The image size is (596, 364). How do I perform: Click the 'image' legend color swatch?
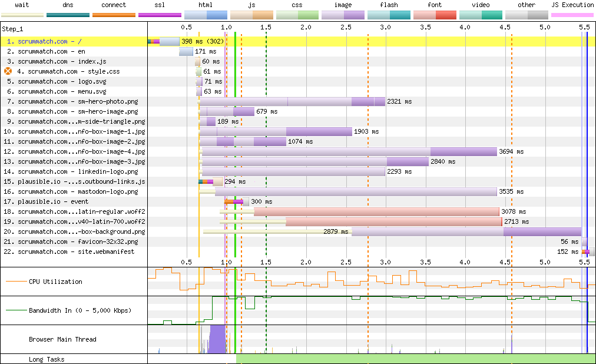(x=343, y=15)
